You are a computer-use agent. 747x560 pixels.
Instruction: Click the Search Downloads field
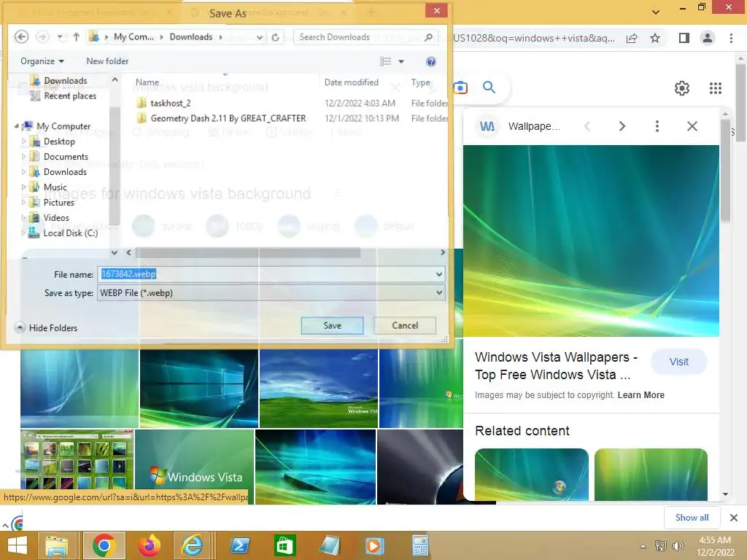[x=365, y=37]
